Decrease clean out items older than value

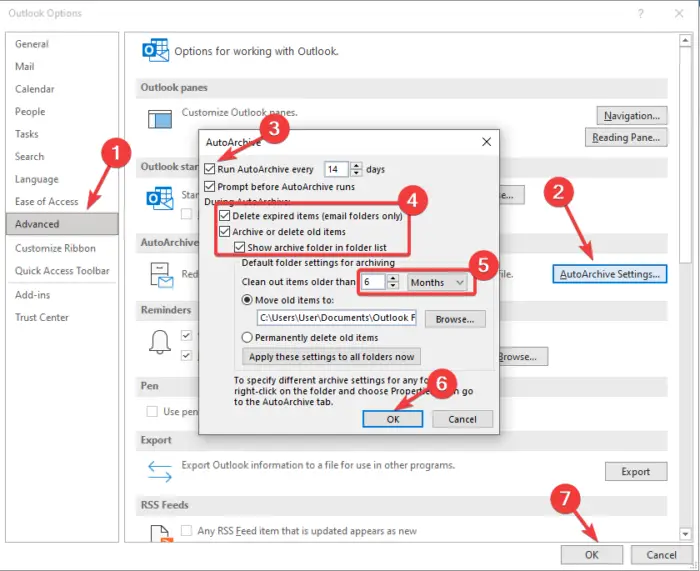(x=392, y=286)
